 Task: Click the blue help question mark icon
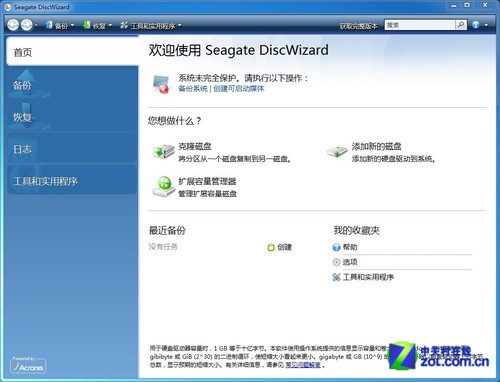pos(476,25)
